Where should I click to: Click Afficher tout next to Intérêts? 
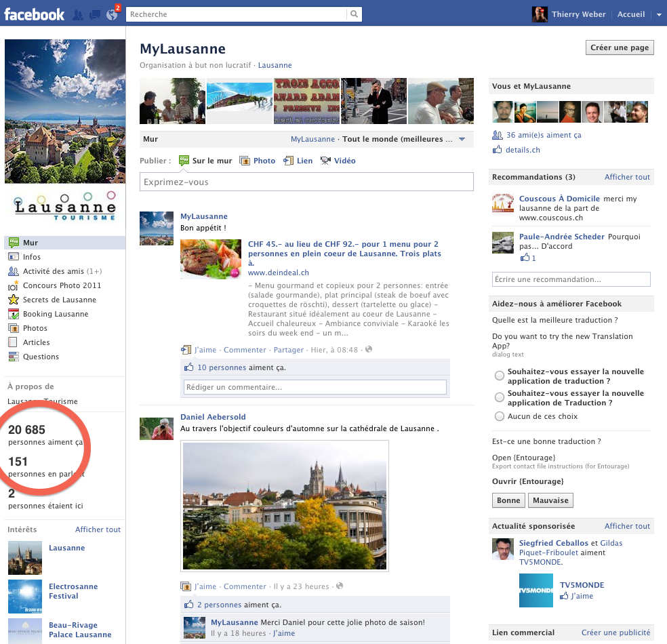click(98, 529)
